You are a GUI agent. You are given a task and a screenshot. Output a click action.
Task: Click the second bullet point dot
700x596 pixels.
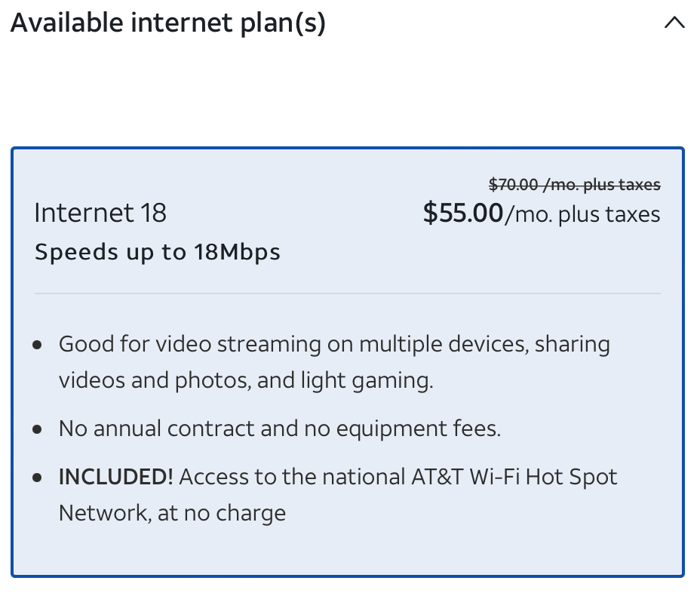pos(38,430)
